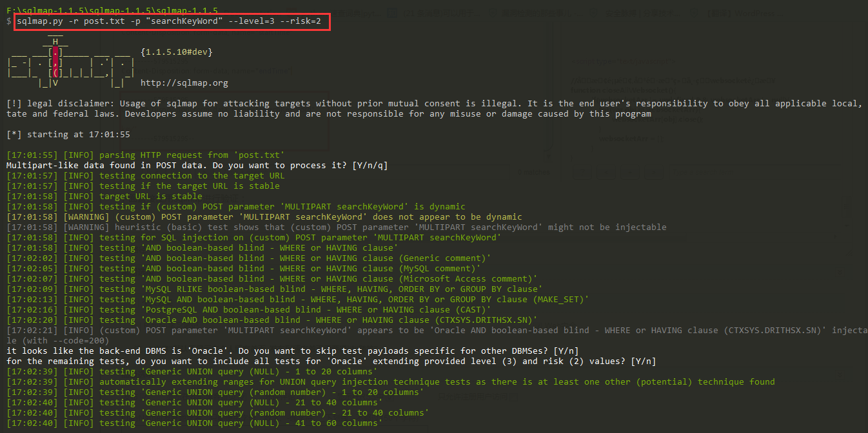Select "back-end DBMS is 'Oracle'" prompt line
The width and height of the screenshot is (868, 433).
click(x=293, y=351)
